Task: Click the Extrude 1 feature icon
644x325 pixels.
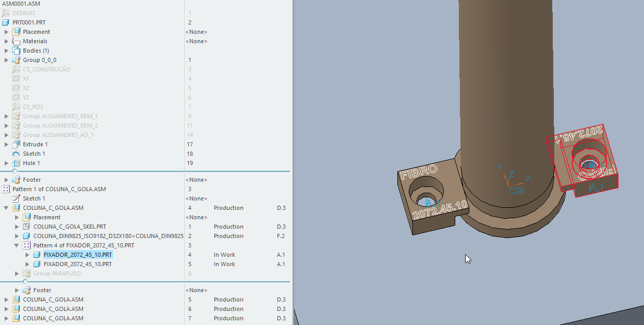Action: [16, 144]
